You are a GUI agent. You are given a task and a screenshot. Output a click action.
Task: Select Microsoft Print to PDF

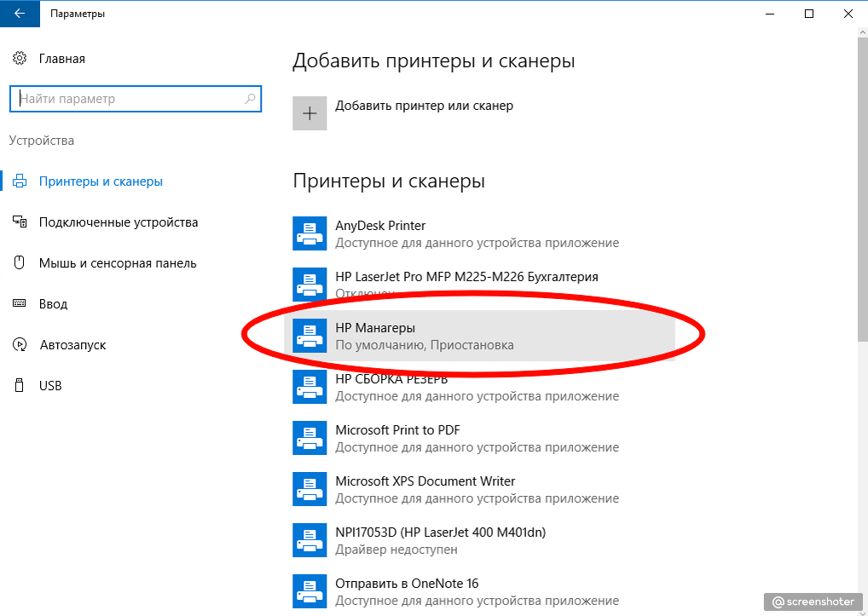coord(479,438)
